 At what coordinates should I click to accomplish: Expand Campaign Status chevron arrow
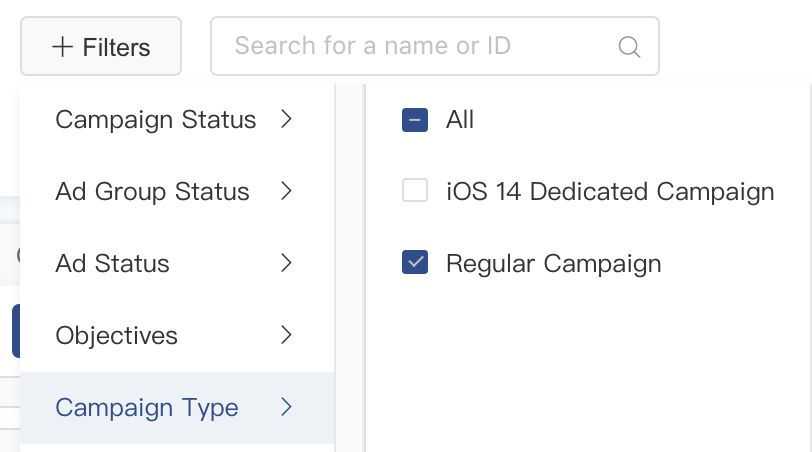[x=286, y=119]
